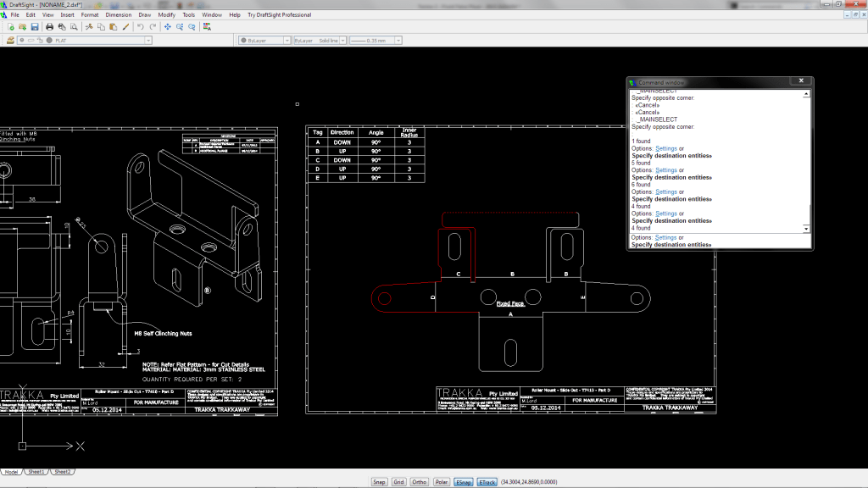Select the Pan tool icon

[x=167, y=27]
